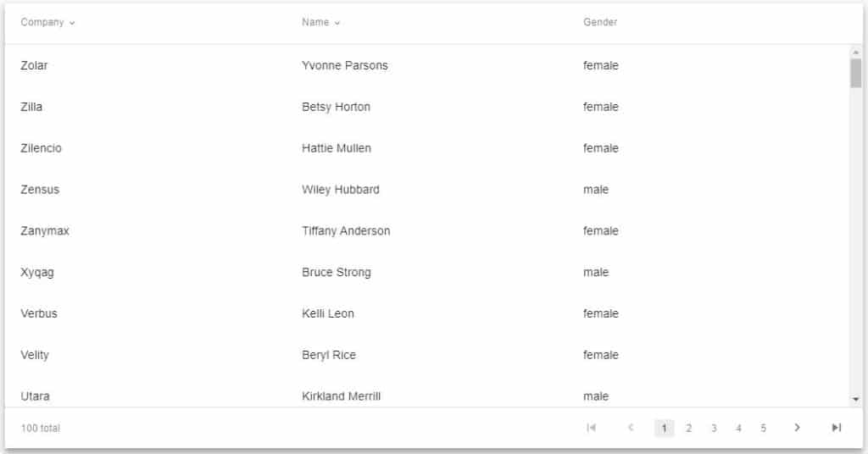Viewport: 868px width, 454px height.
Task: Click the Beryl Rice name cell
Action: tap(329, 355)
